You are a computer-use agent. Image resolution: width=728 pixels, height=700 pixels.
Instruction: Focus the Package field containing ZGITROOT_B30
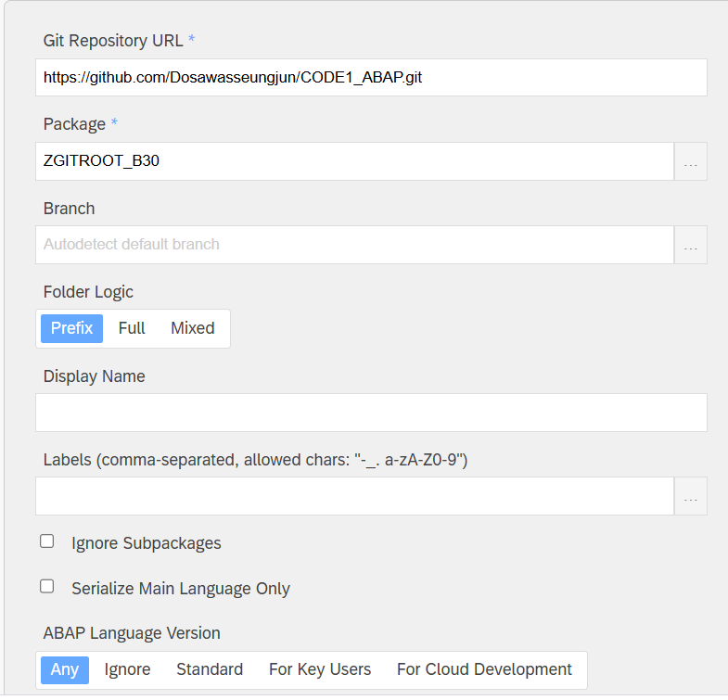click(x=354, y=161)
